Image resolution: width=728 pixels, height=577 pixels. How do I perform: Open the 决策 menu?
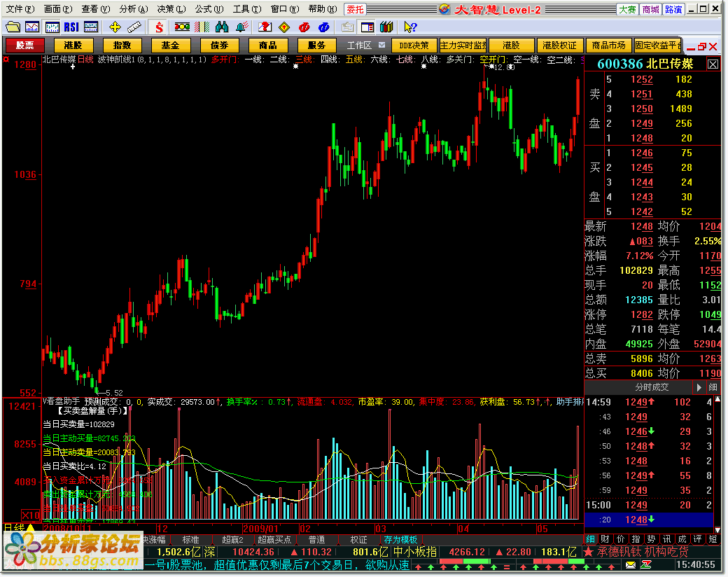[171, 9]
